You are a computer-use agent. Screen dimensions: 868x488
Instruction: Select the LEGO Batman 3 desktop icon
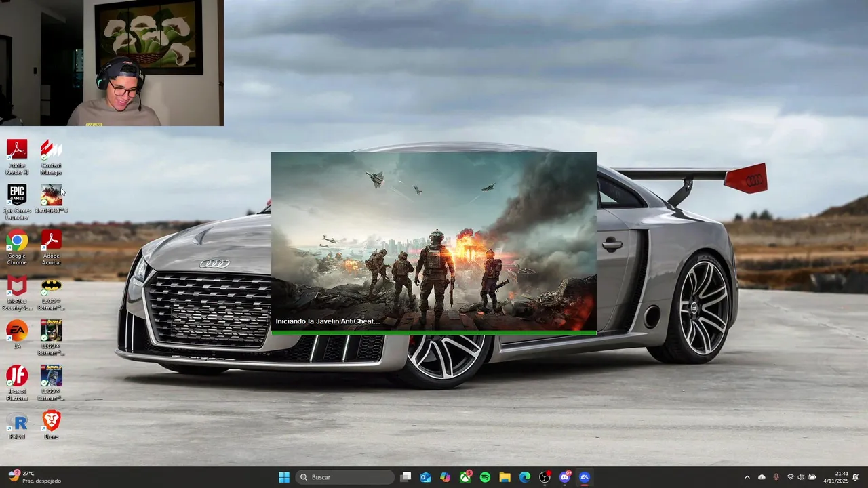click(x=52, y=384)
